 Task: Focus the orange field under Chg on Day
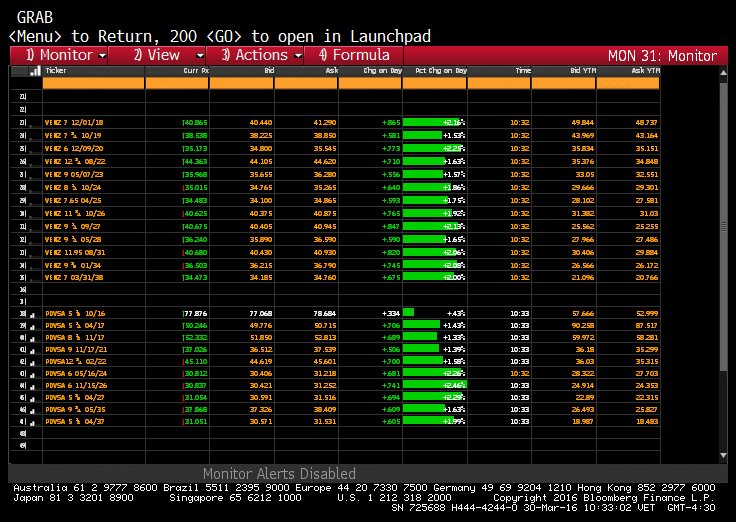pos(370,83)
